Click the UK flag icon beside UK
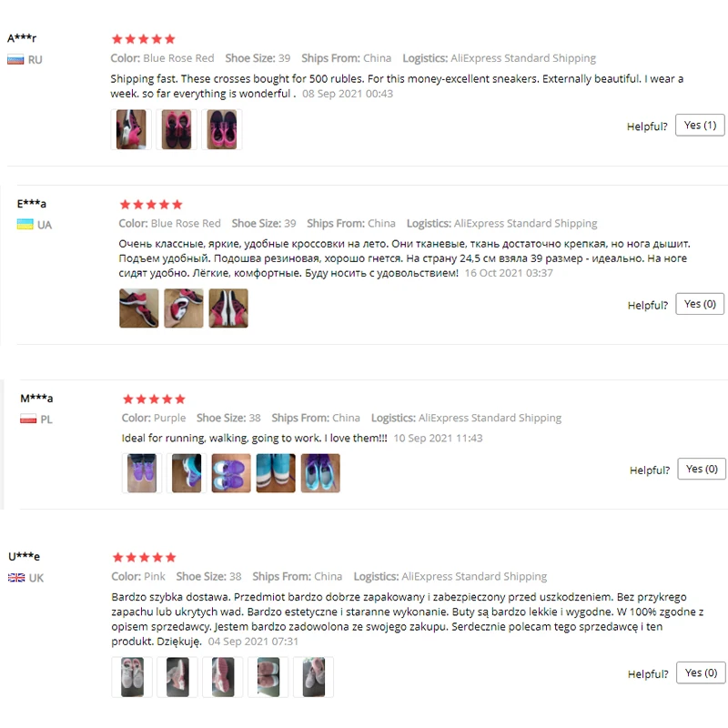Screen dimensions: 728x728 click(x=16, y=578)
